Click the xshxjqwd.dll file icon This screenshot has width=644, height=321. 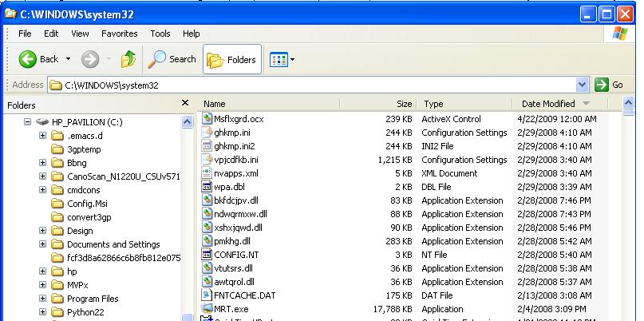tap(207, 228)
